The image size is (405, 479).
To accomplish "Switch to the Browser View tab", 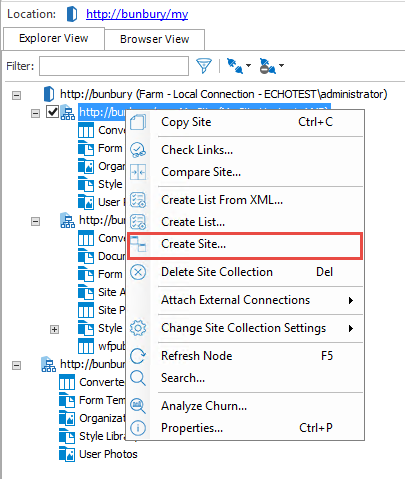I will point(155,39).
